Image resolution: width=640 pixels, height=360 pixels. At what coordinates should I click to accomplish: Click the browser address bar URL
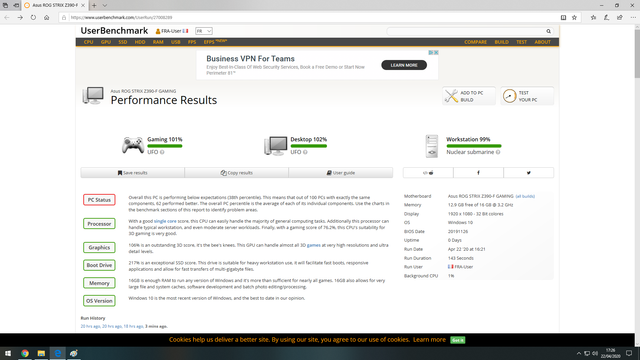coord(121,18)
